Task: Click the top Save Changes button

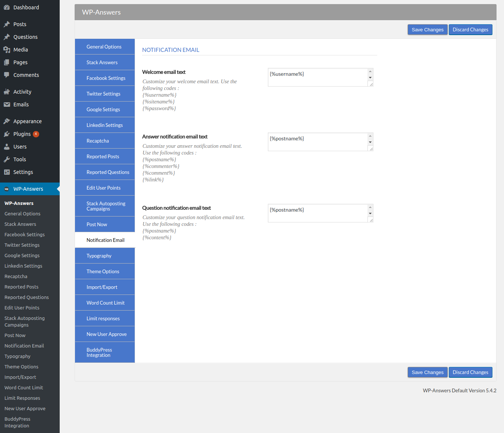Action: coord(428,30)
